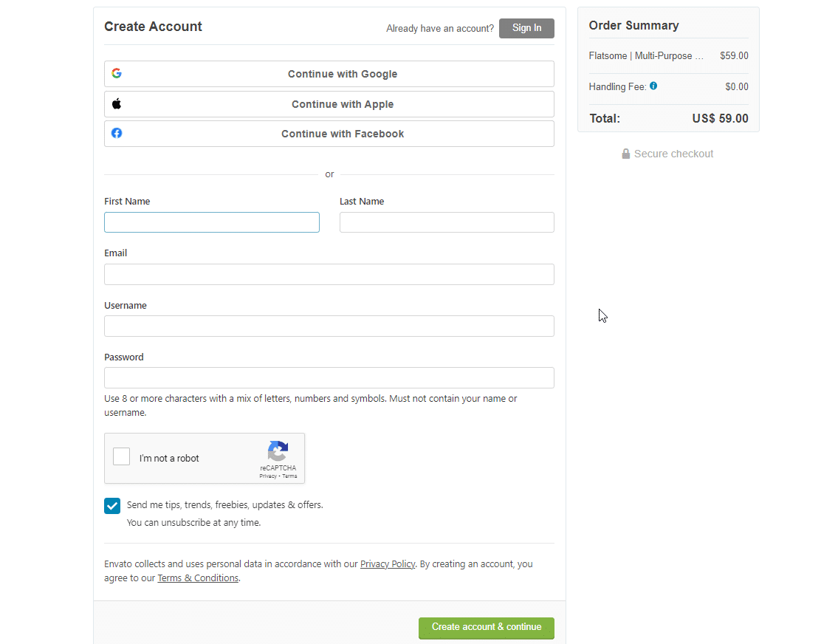The image size is (838, 644).
Task: Open the Privacy Policy link
Action: (388, 563)
